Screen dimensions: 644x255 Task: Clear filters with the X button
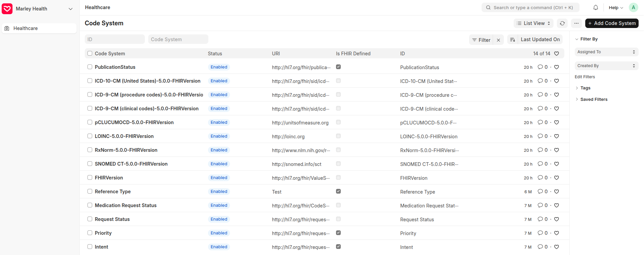(498, 40)
